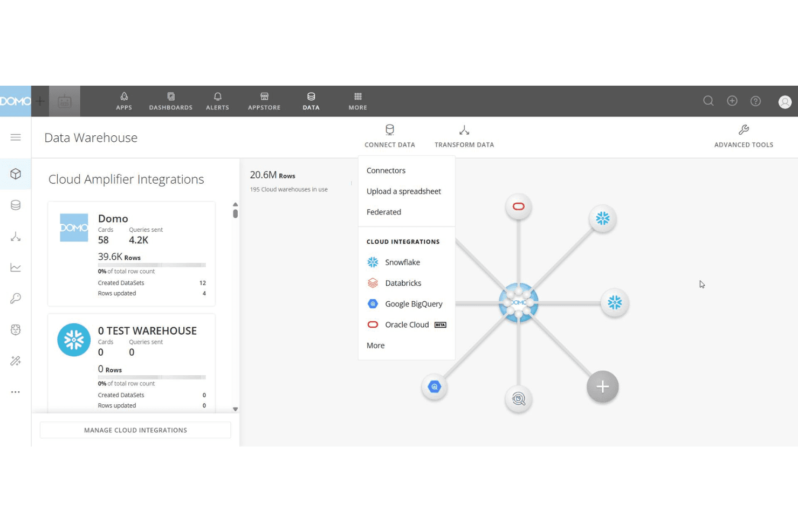Viewport: 798px width, 532px height.
Task: Open the Appstore navigation item
Action: pos(264,101)
